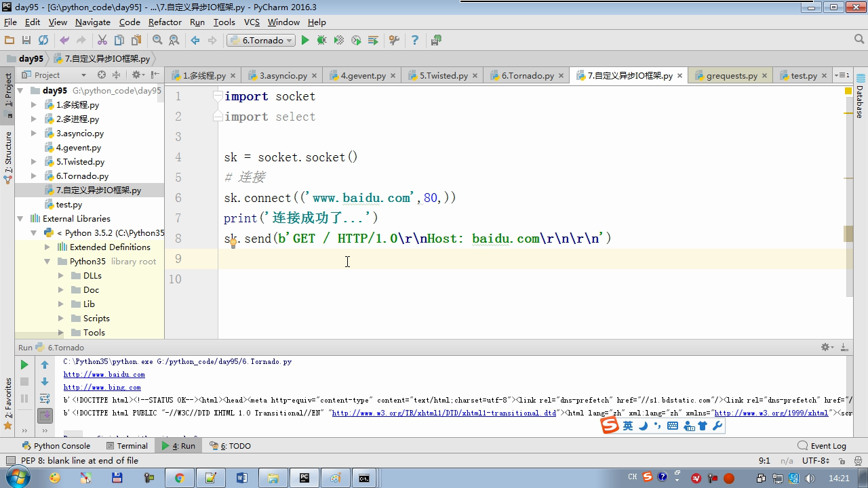Select test.py in the project tree
This screenshot has width=868, height=488.
pyautogui.click(x=69, y=205)
